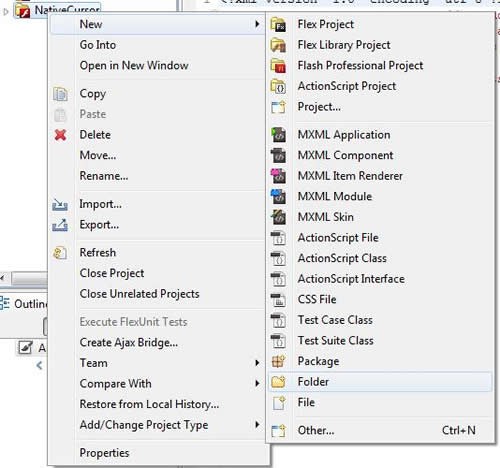Click the ActionScript File icon
This screenshot has width=500, height=468.
278,238
